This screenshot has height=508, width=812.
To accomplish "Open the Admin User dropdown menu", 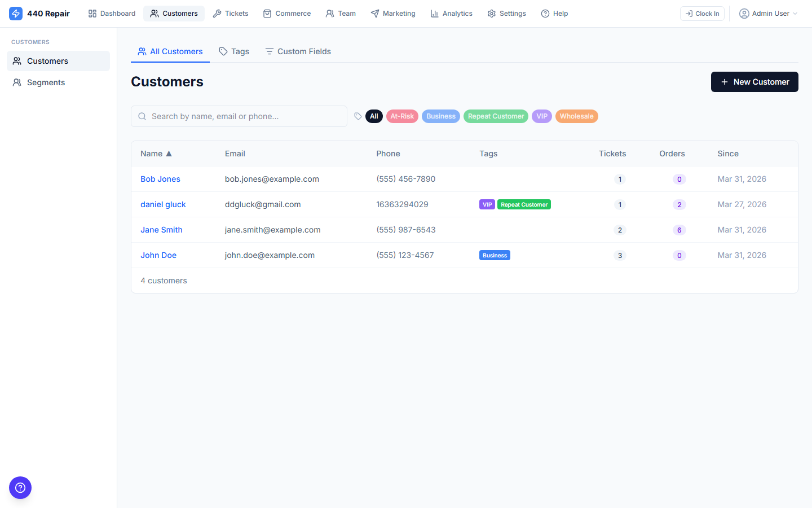I will tap(768, 13).
